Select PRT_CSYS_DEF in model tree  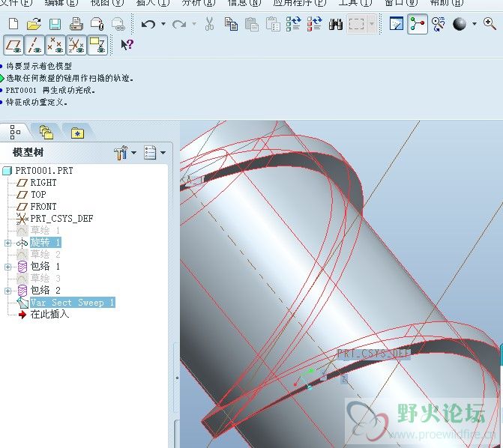(x=61, y=219)
